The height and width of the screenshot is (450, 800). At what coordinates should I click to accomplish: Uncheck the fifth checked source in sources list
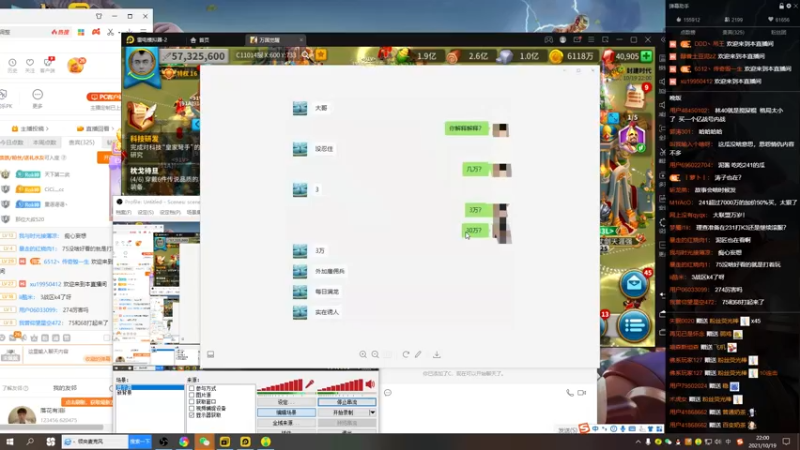(x=192, y=415)
